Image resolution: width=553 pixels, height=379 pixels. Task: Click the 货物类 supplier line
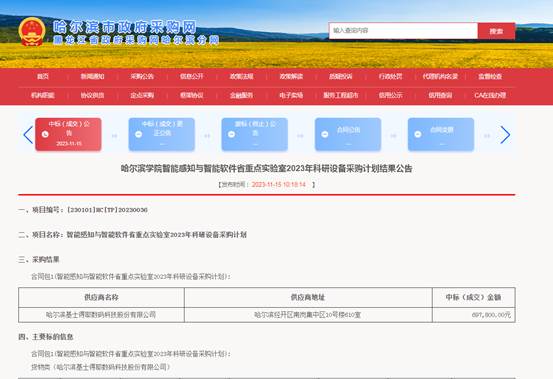(x=101, y=367)
